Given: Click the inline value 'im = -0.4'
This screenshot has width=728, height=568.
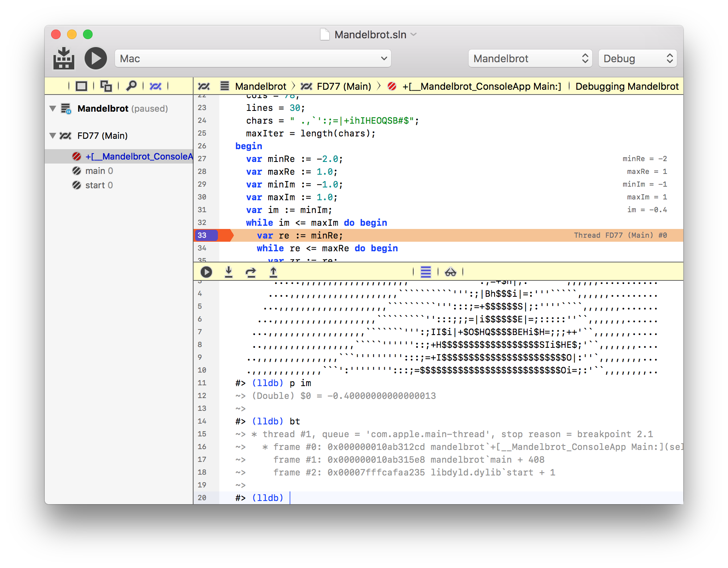Looking at the screenshot, I should [647, 210].
